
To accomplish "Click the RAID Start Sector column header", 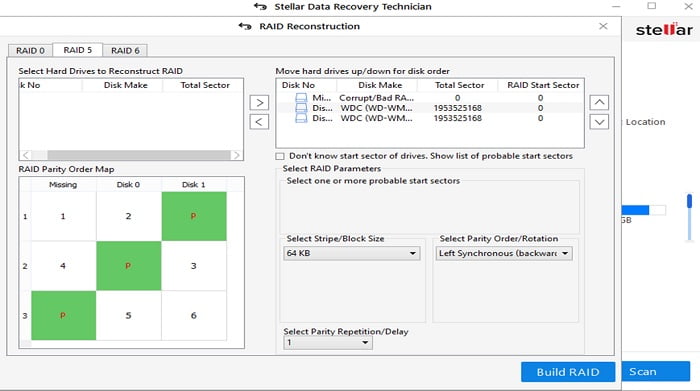I will (x=543, y=85).
